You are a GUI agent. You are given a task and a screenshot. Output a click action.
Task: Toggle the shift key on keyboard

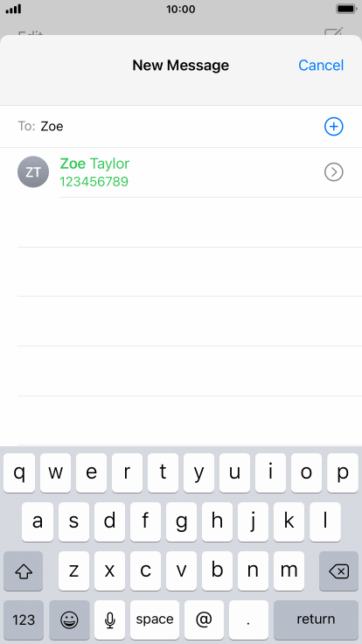23,570
